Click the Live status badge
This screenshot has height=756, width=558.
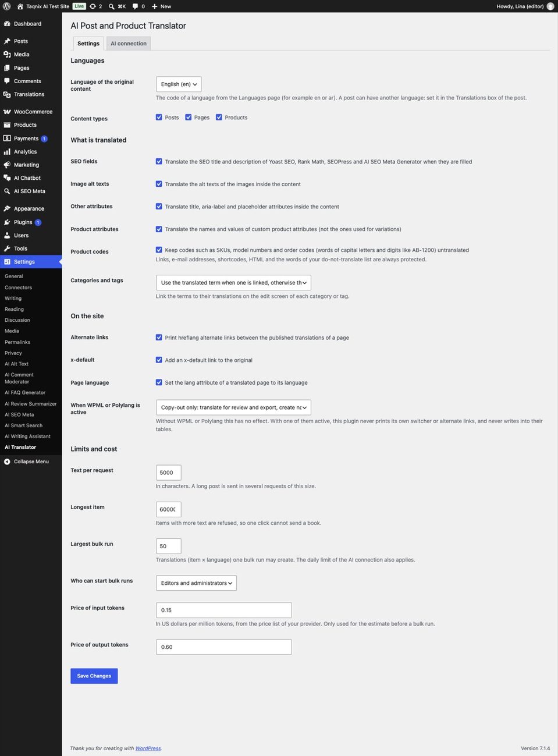pyautogui.click(x=79, y=6)
